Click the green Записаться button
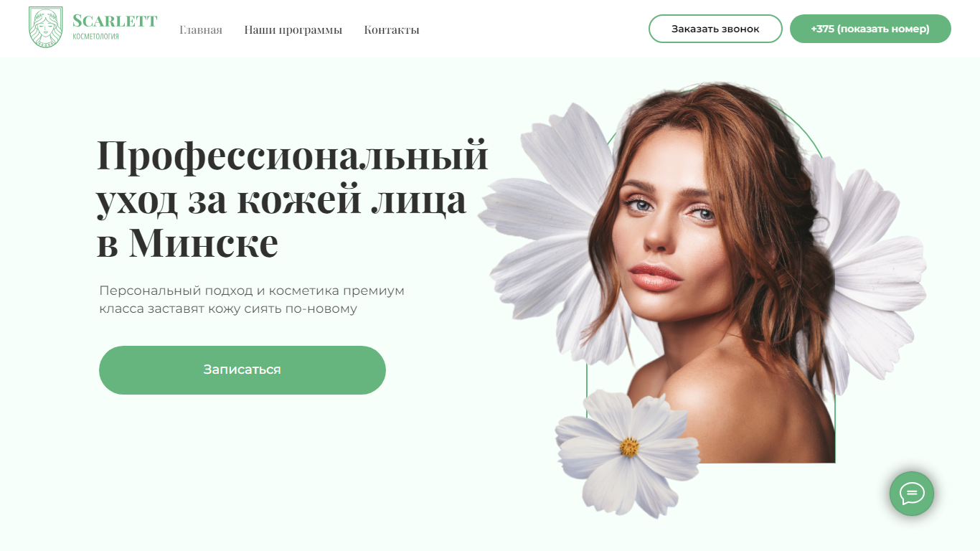Viewport: 980px width, 551px height. [x=242, y=370]
